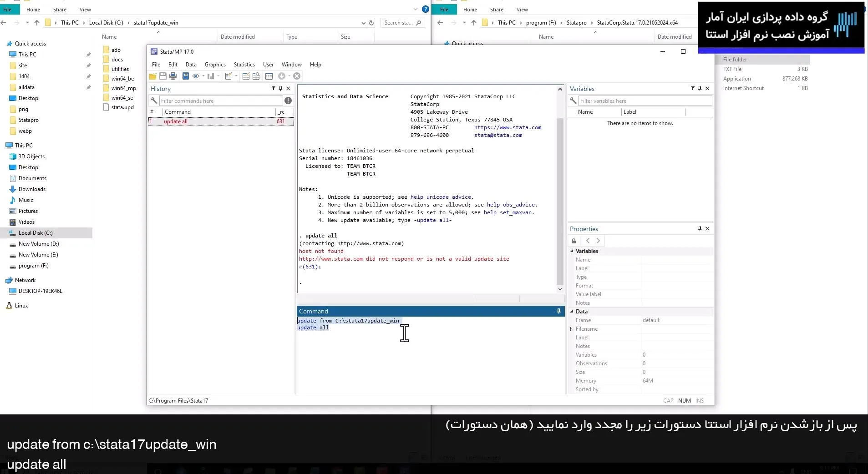The width and height of the screenshot is (868, 474).
Task: Click the Filter variables here field
Action: coord(645,101)
